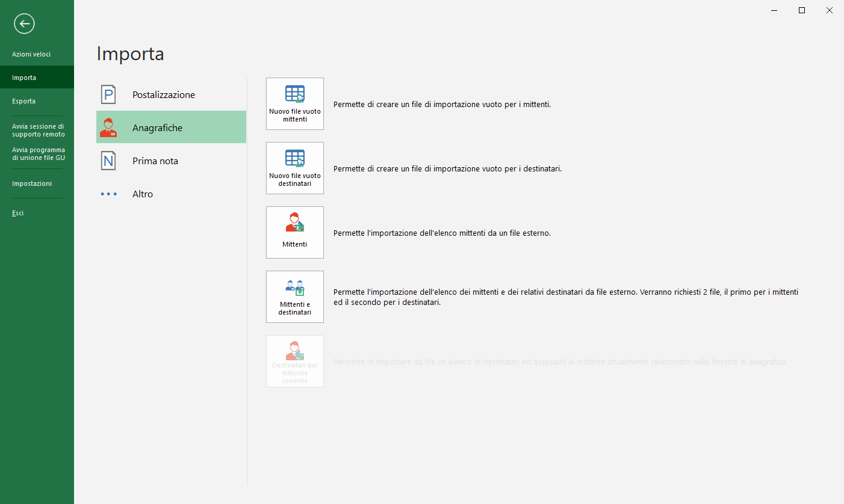The height and width of the screenshot is (504, 844).
Task: Click the Nuovo file vuoto destinatari icon
Action: pyautogui.click(x=295, y=159)
